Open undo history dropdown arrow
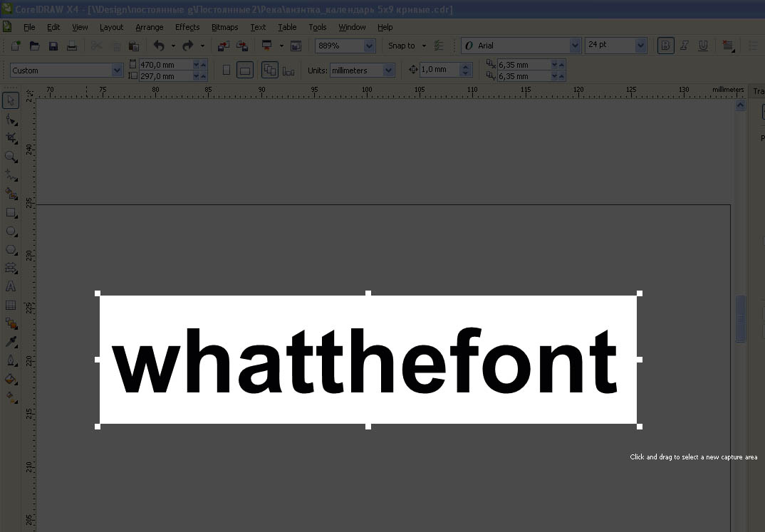The width and height of the screenshot is (765, 532). (x=173, y=46)
